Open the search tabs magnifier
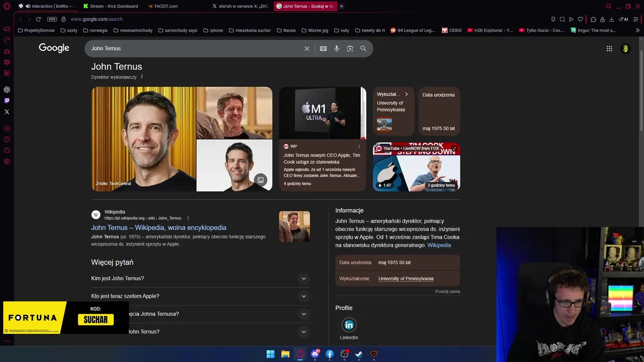The width and height of the screenshot is (644, 362). click(x=608, y=6)
